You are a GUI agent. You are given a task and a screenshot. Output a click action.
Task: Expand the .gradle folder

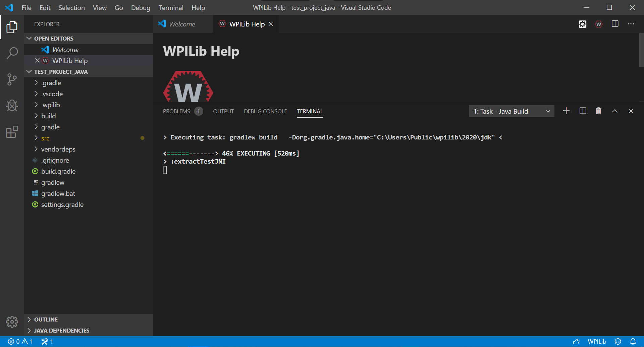pos(89,83)
